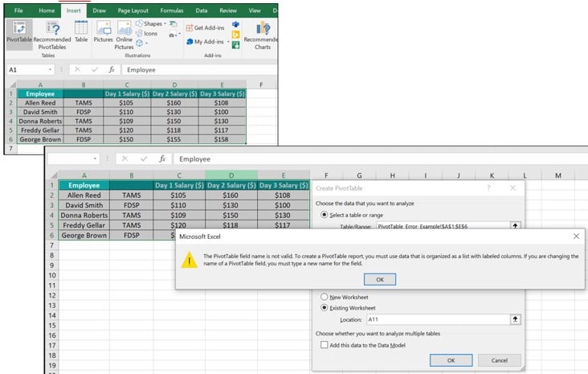Click the top formula bar showing Employee

point(200,70)
